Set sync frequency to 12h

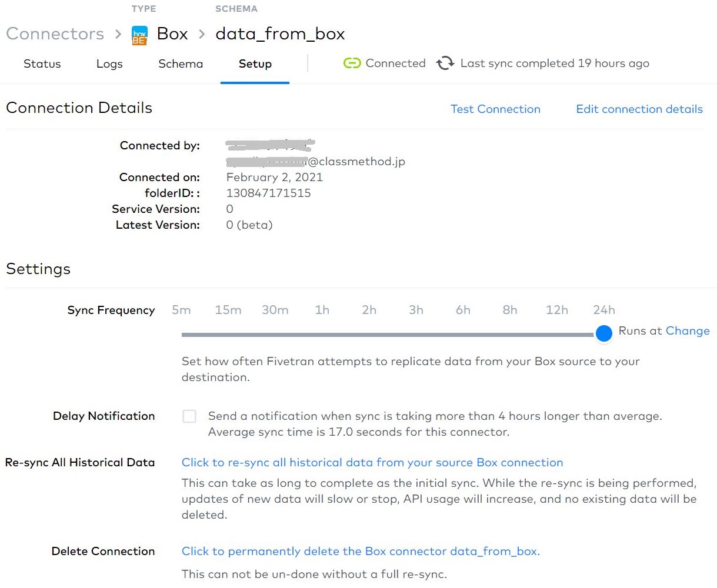557,310
